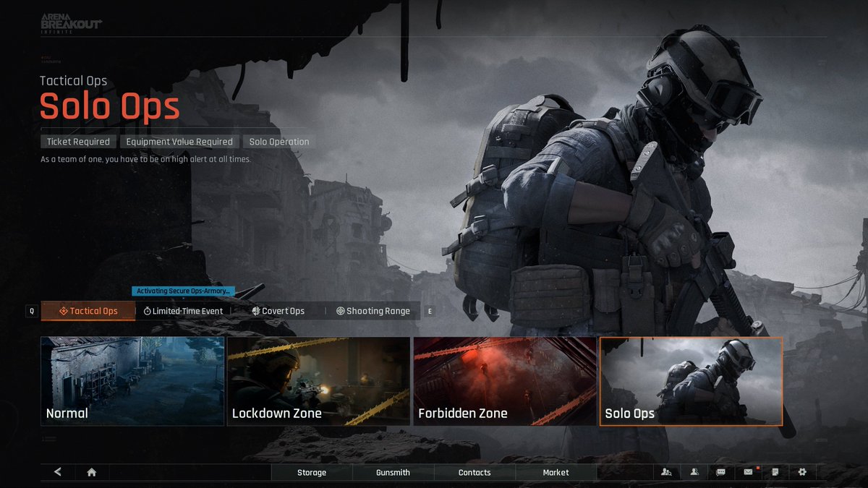Screen dimensions: 868x488
Task: Click the large Solo Ops heading
Action: point(109,106)
